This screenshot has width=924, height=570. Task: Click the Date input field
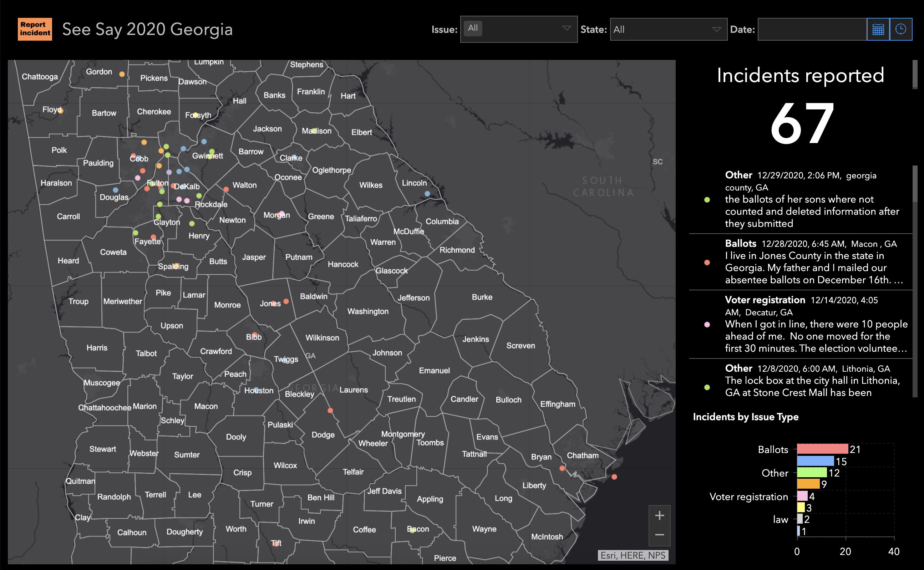[x=812, y=29]
